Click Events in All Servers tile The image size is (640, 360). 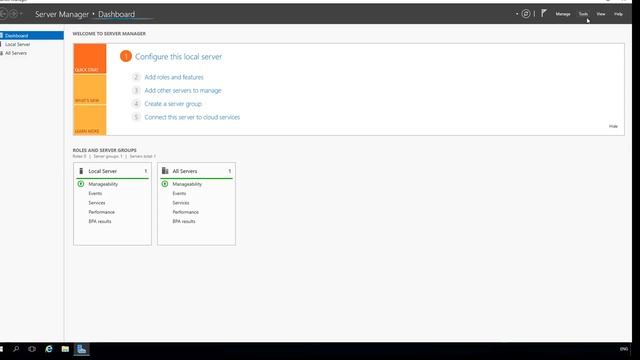pos(179,193)
